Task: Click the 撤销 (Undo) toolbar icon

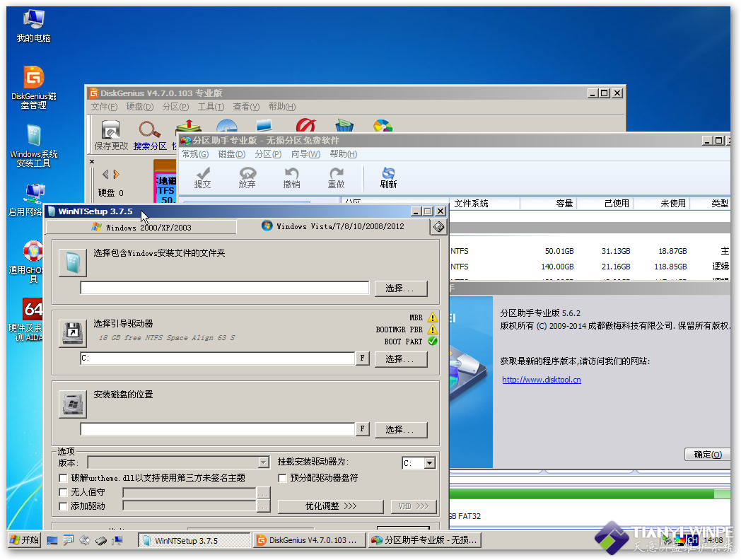Action: (x=291, y=177)
